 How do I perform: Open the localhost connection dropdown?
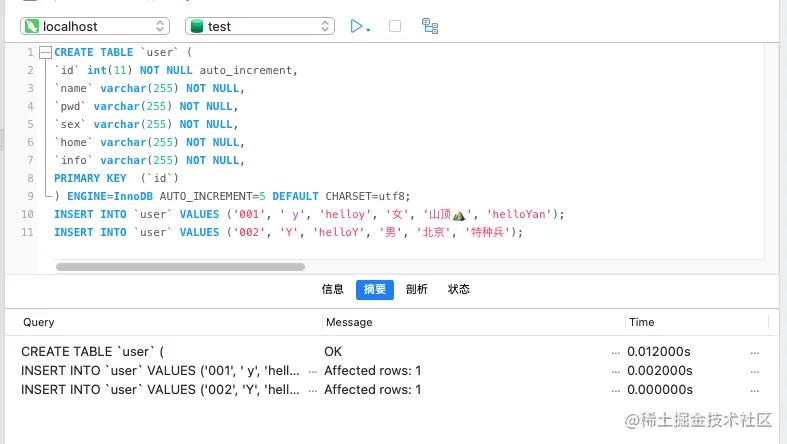tap(95, 26)
